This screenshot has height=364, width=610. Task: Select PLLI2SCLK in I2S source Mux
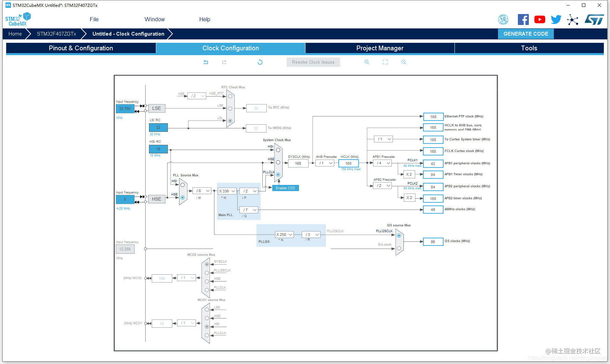coord(399,236)
